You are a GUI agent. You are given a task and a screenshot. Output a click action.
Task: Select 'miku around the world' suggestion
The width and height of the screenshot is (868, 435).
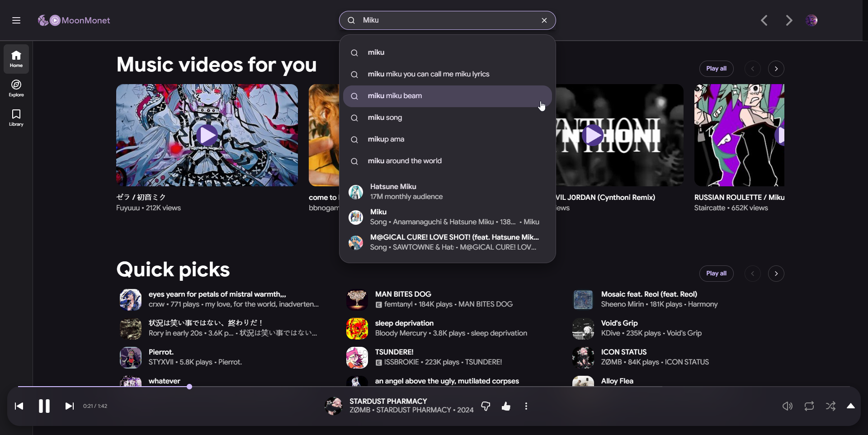click(448, 161)
